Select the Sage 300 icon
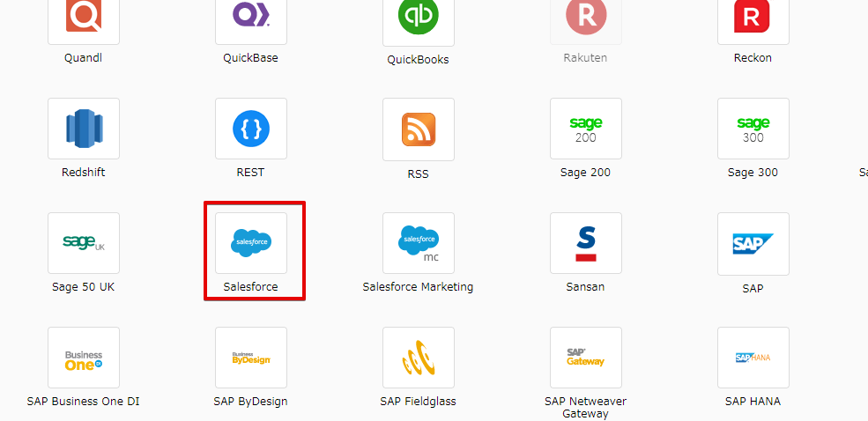868x421 pixels. point(753,129)
